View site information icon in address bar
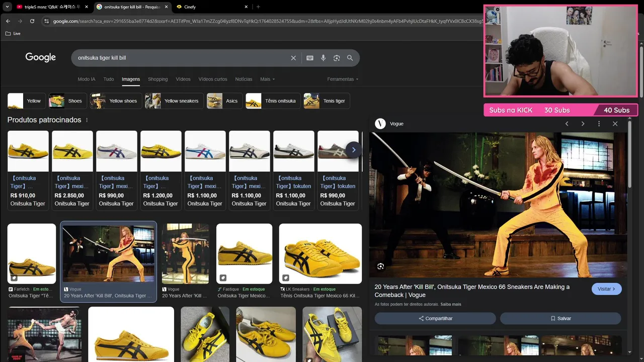Viewport: 644px width, 362px height. click(x=46, y=21)
